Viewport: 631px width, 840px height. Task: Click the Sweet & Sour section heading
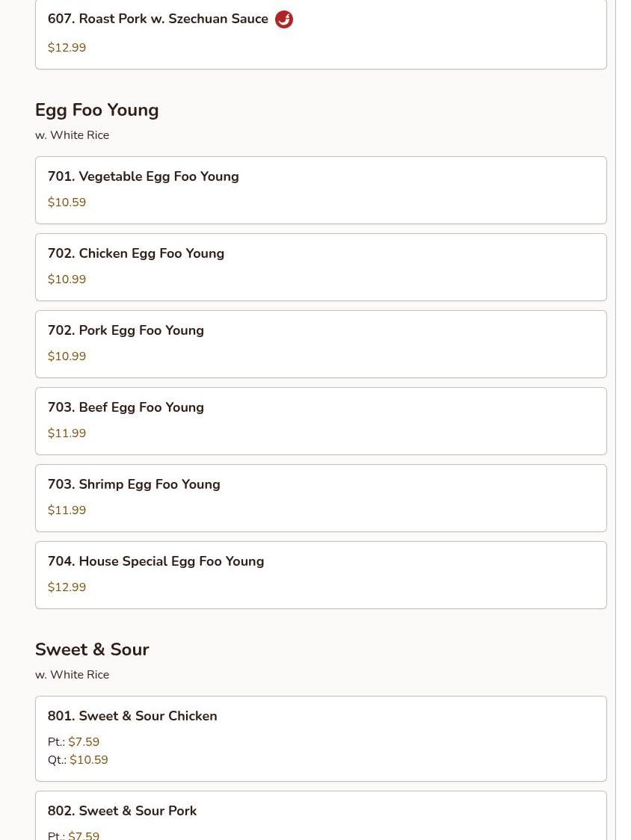click(x=92, y=649)
